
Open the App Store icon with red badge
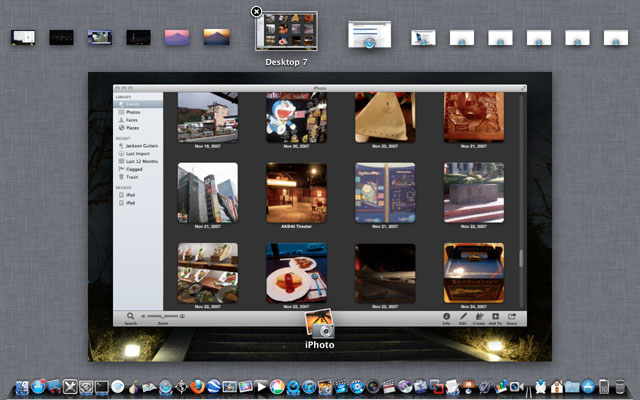pyautogui.click(x=38, y=387)
